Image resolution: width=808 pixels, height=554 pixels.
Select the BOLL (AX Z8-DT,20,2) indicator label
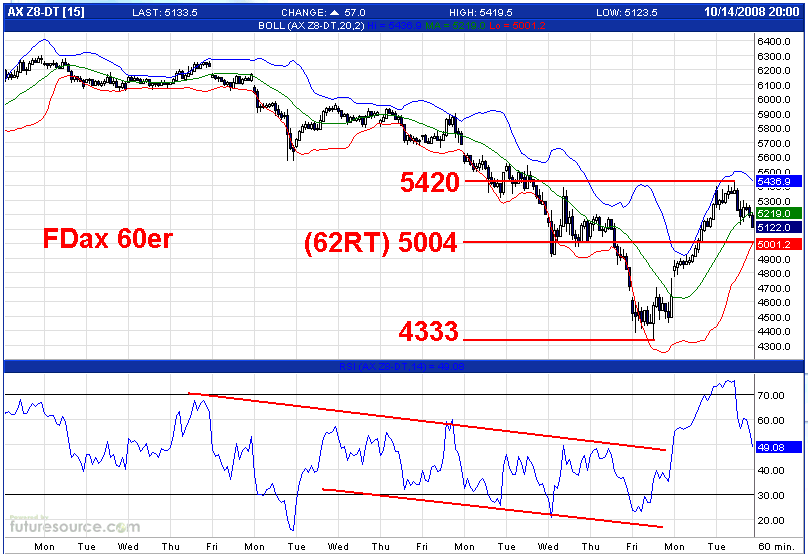311,25
